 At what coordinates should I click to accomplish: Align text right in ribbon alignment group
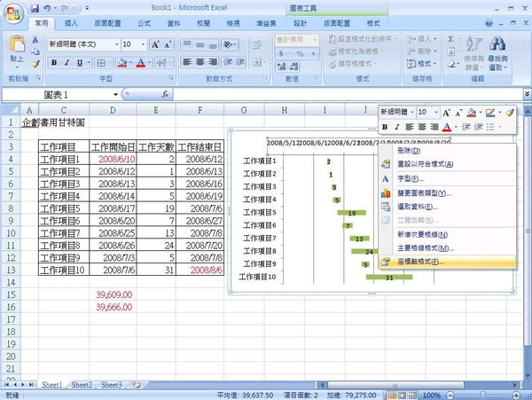213,62
